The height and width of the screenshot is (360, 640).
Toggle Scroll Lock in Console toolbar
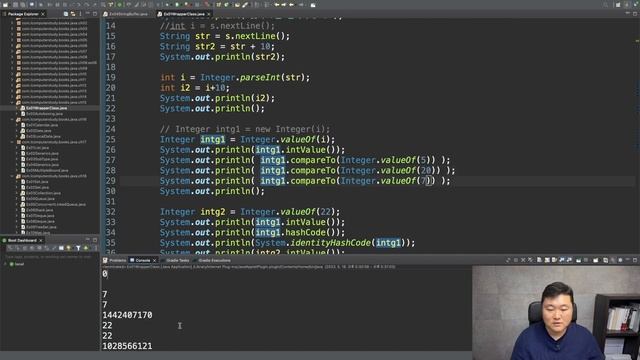pos(547,260)
